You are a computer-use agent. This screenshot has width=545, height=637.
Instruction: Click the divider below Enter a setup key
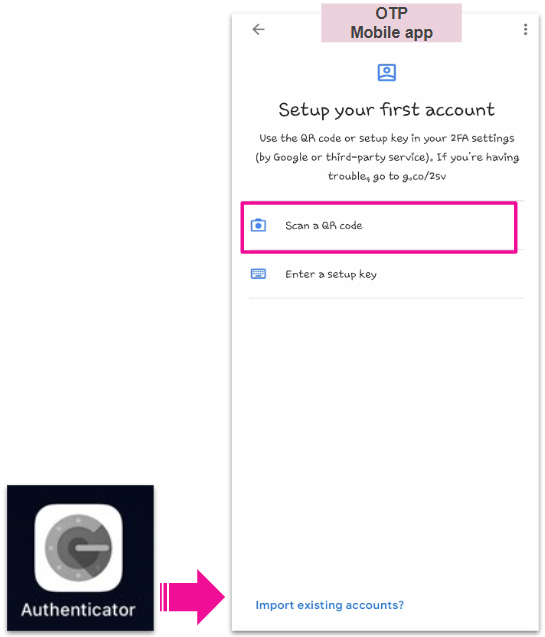coord(386,298)
